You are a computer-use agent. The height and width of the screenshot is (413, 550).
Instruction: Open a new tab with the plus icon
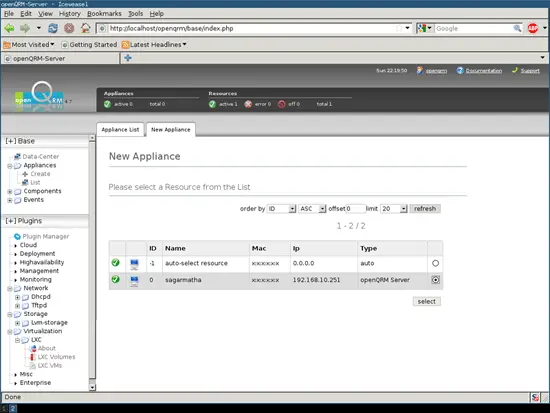pos(128,58)
